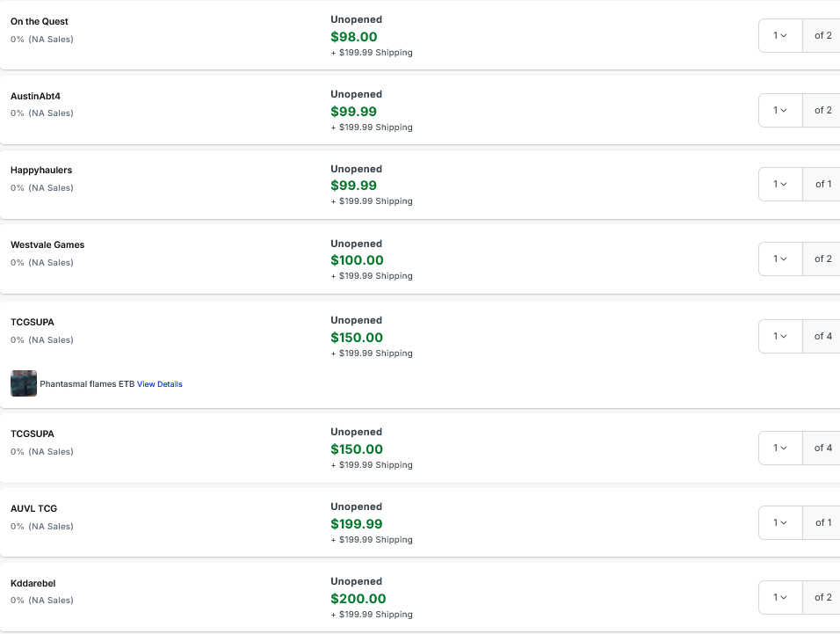Open AustinAbt4 listing quantity dropdown

click(x=780, y=110)
